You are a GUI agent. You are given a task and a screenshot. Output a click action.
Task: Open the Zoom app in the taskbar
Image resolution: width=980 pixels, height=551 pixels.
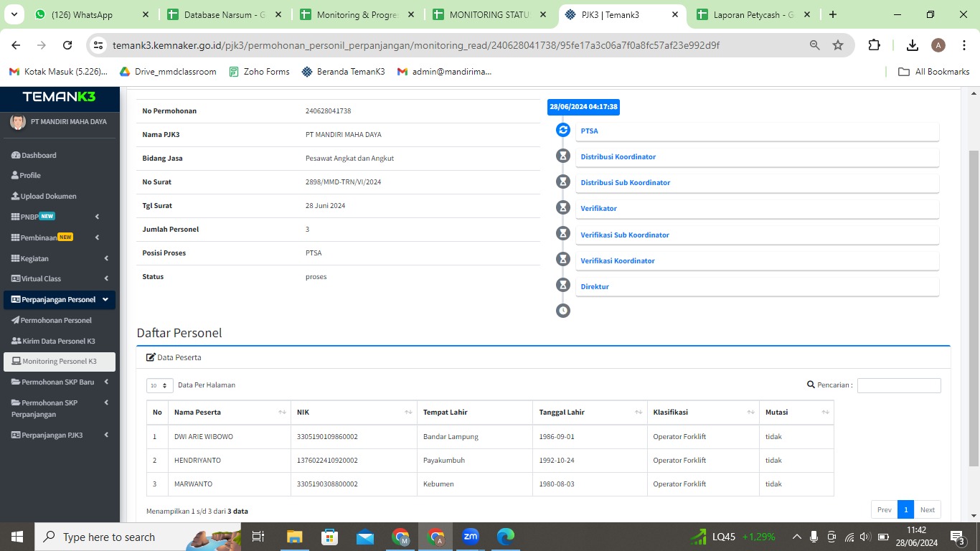click(471, 536)
